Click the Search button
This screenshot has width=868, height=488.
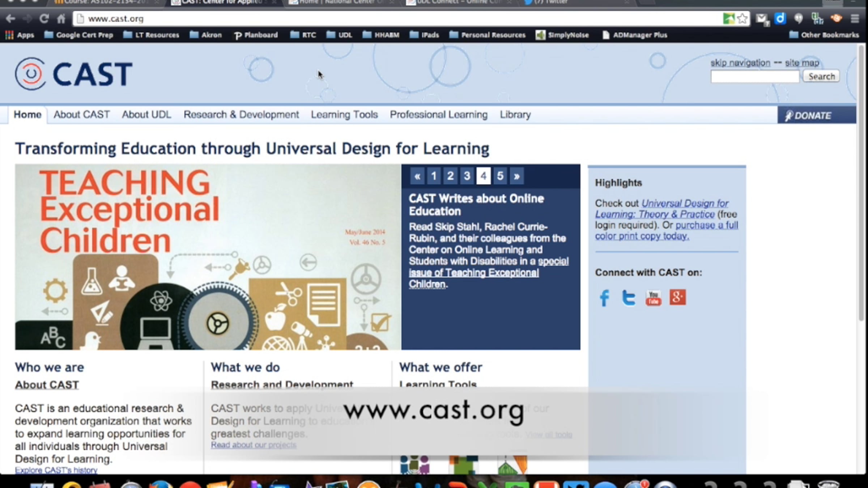[821, 76]
